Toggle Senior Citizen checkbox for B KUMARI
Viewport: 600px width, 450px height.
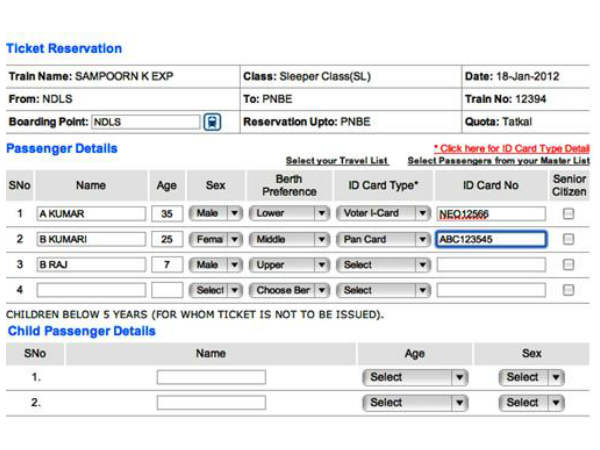(x=568, y=240)
